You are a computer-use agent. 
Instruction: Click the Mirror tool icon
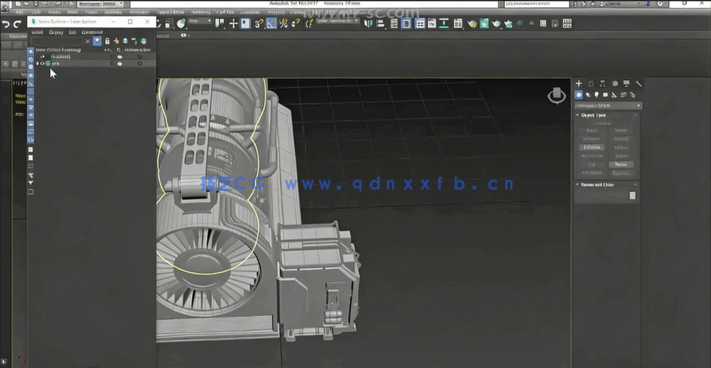coord(369,24)
